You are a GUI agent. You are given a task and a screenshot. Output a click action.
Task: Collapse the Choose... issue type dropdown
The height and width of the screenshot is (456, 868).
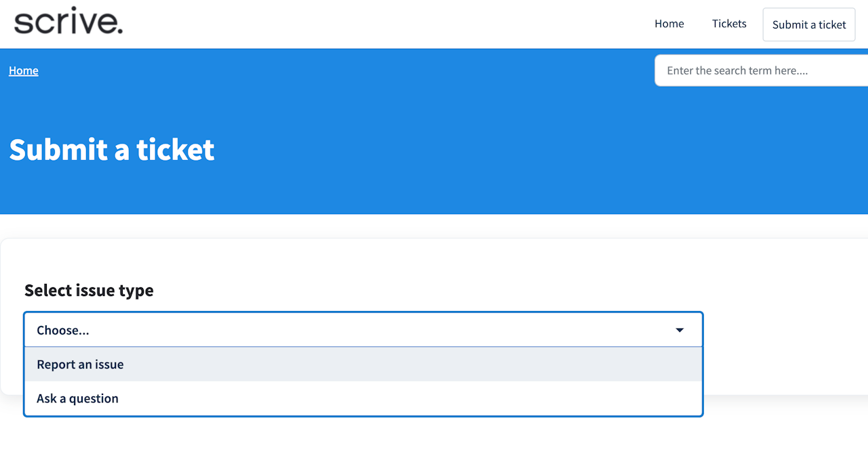click(363, 330)
